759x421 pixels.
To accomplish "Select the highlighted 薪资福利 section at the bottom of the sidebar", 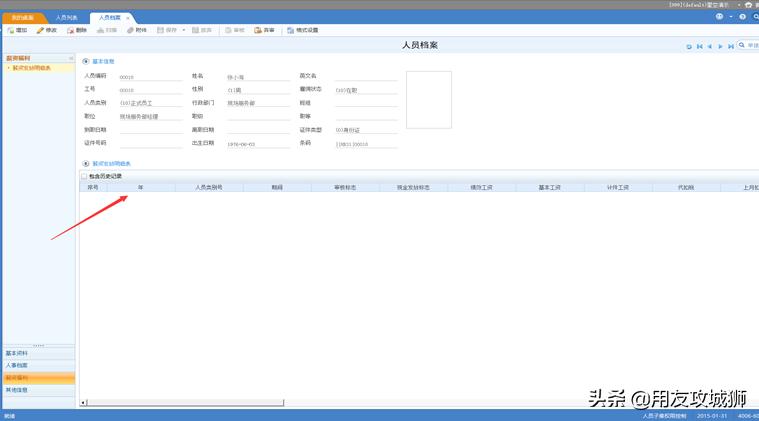I will click(x=39, y=378).
